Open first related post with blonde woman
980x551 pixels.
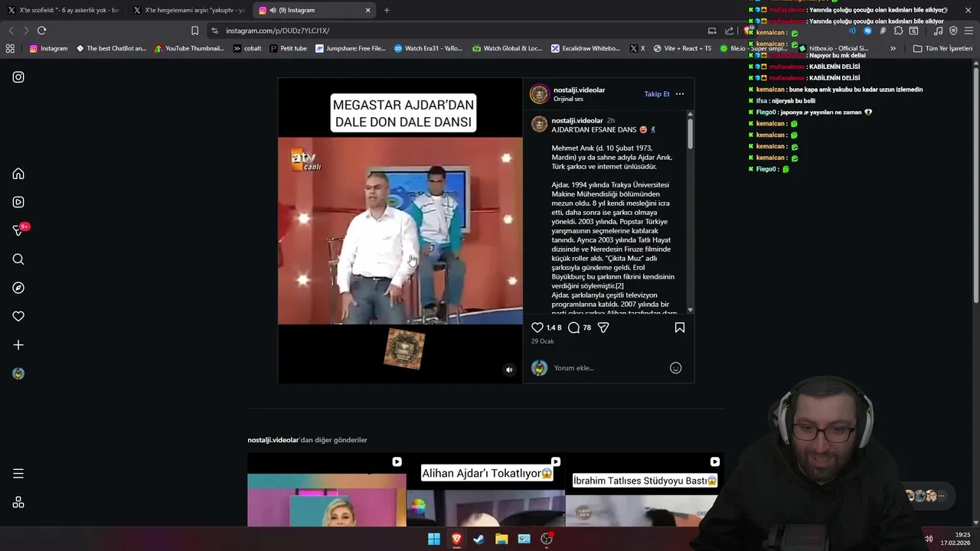327,490
